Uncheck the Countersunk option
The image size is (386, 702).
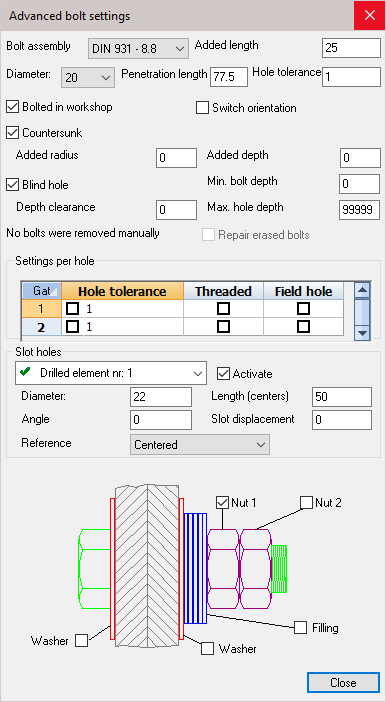pyautogui.click(x=13, y=133)
